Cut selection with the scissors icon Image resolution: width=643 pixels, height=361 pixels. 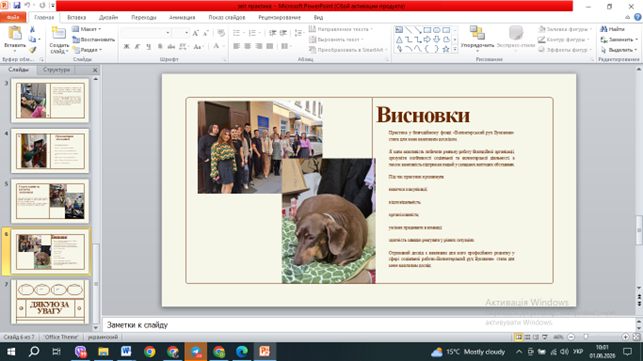(x=32, y=30)
